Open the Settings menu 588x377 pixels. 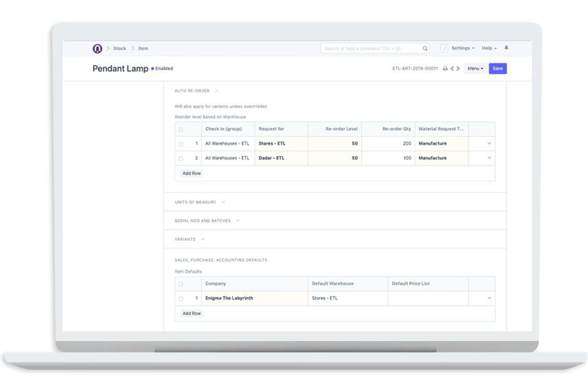[461, 48]
